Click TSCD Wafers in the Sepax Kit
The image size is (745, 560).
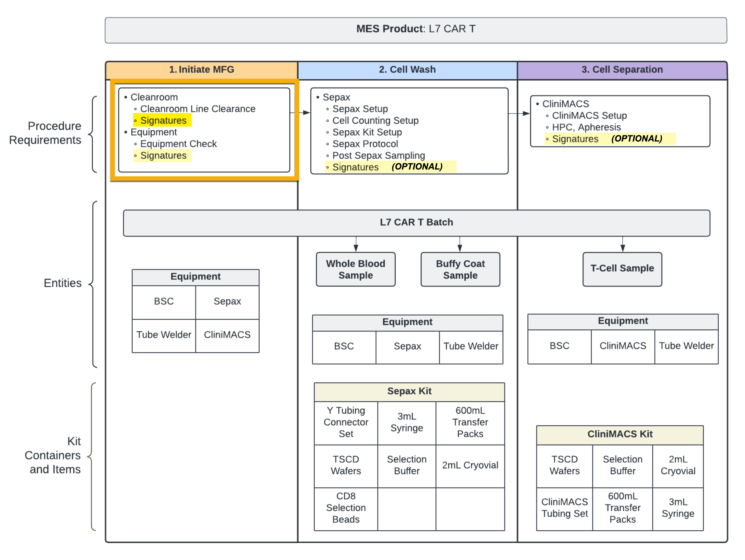click(x=346, y=466)
